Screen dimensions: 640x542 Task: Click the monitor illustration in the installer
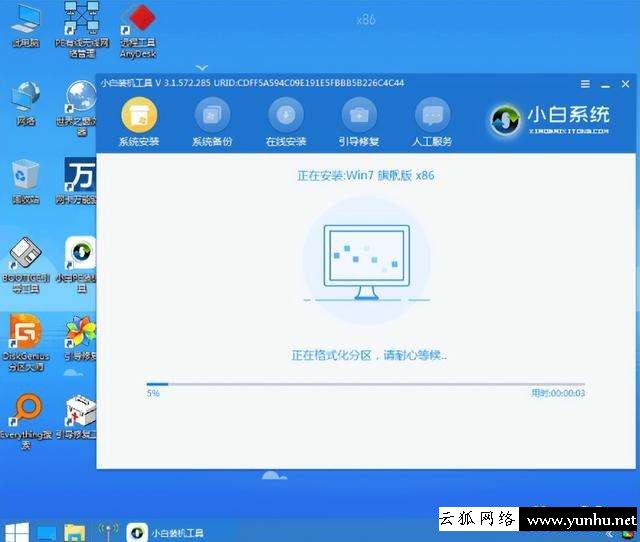point(367,263)
